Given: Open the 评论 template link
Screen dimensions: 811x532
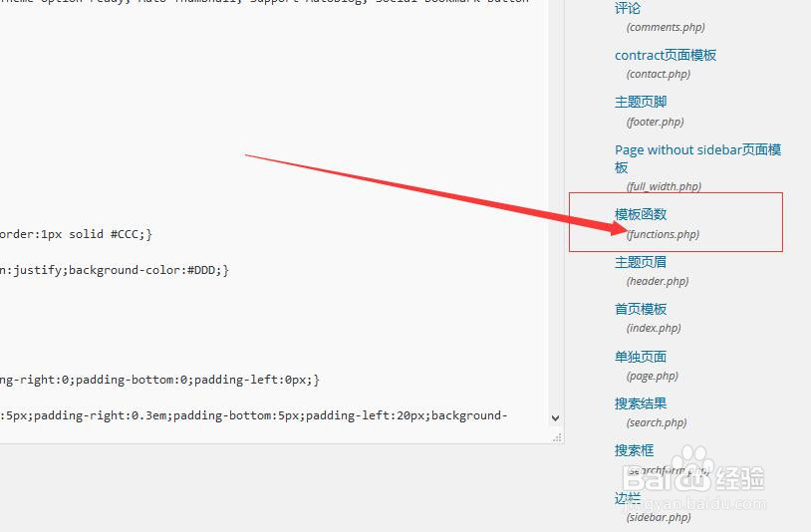Looking at the screenshot, I should tap(627, 8).
